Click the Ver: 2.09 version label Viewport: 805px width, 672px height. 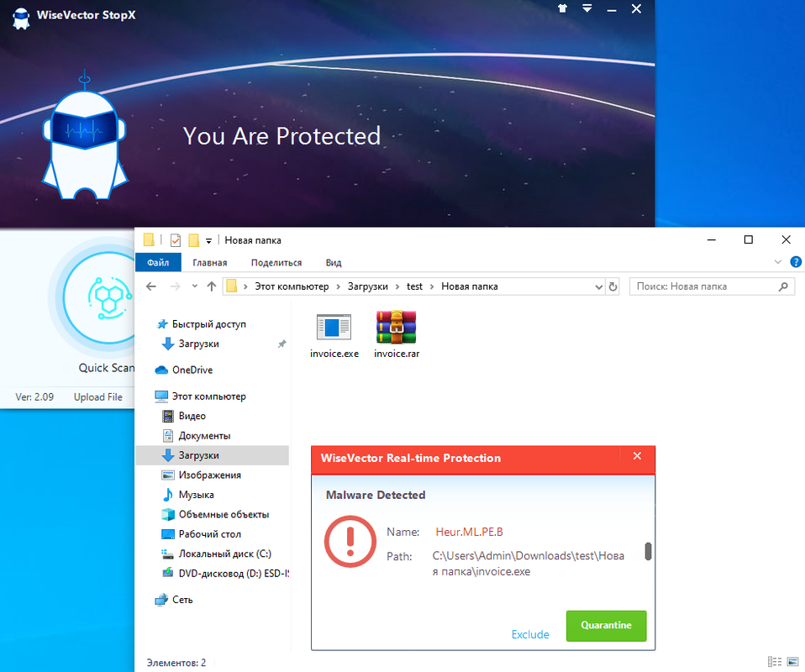pyautogui.click(x=34, y=396)
